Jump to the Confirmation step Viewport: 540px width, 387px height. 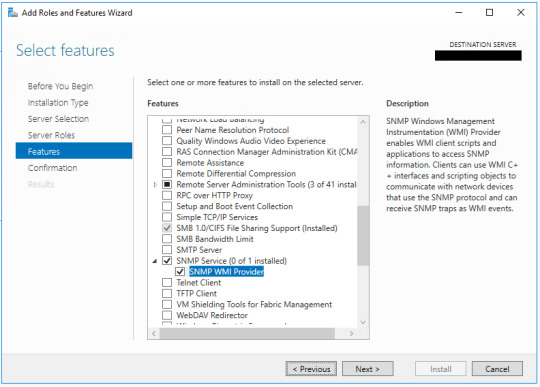pyautogui.click(x=52, y=168)
